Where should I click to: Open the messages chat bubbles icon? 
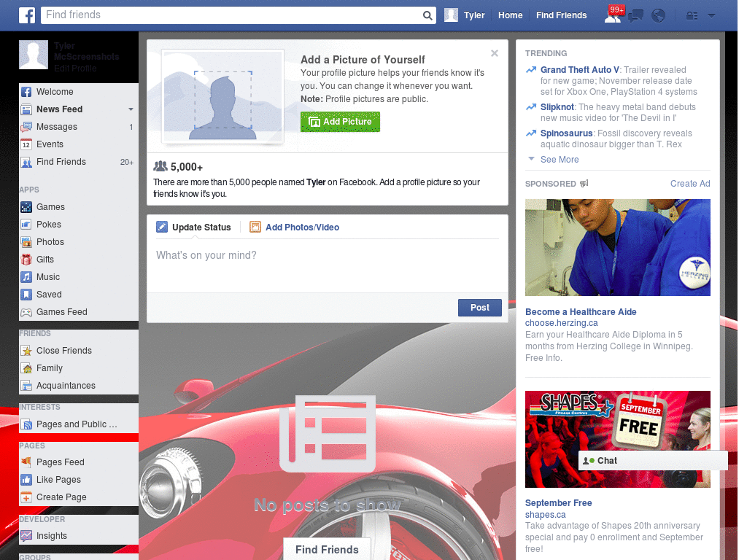point(635,16)
